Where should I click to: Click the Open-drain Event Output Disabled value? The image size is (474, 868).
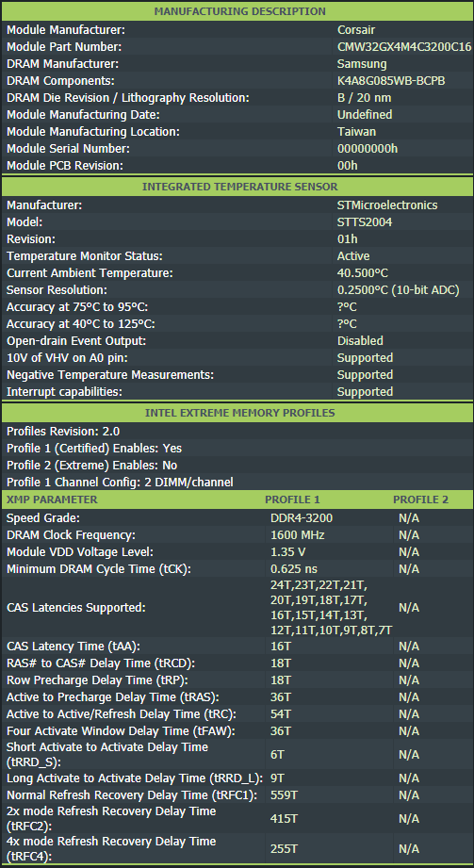[360, 340]
